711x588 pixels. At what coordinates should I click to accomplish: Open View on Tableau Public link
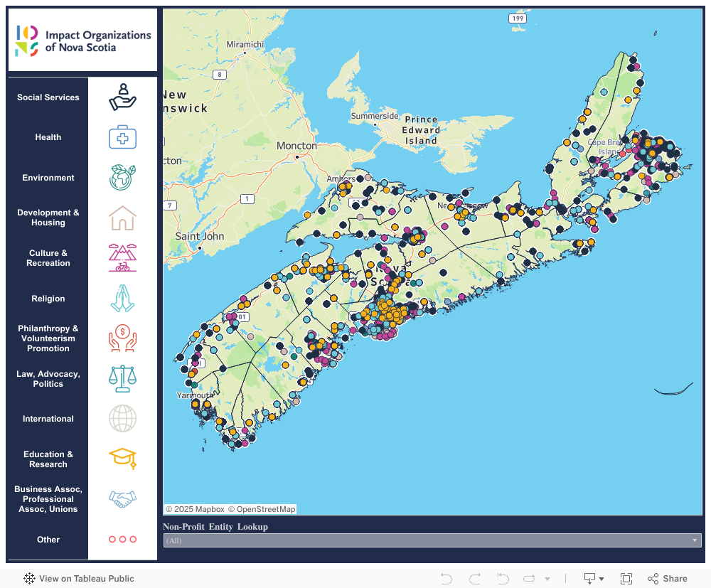(79, 579)
